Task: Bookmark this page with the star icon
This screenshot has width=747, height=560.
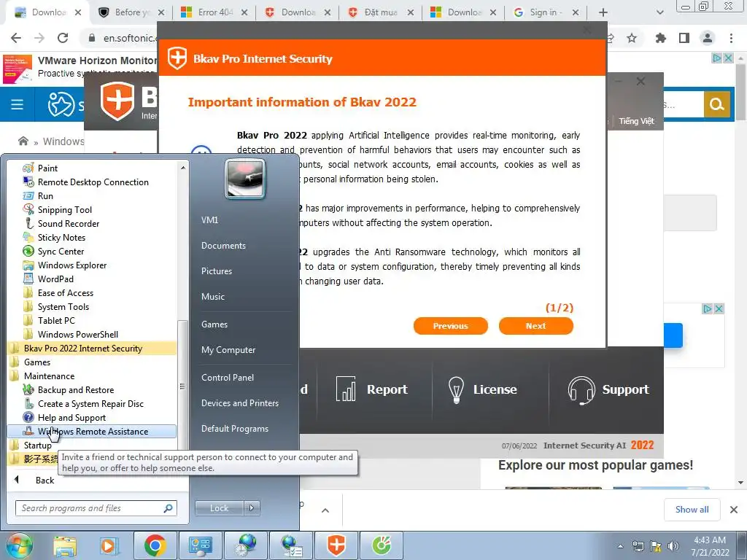Action: tap(632, 38)
